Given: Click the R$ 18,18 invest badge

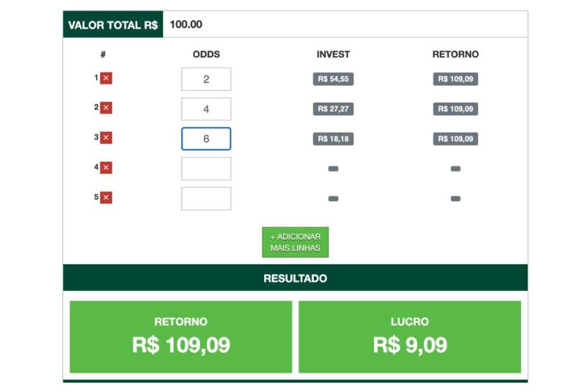Looking at the screenshot, I should tap(333, 139).
